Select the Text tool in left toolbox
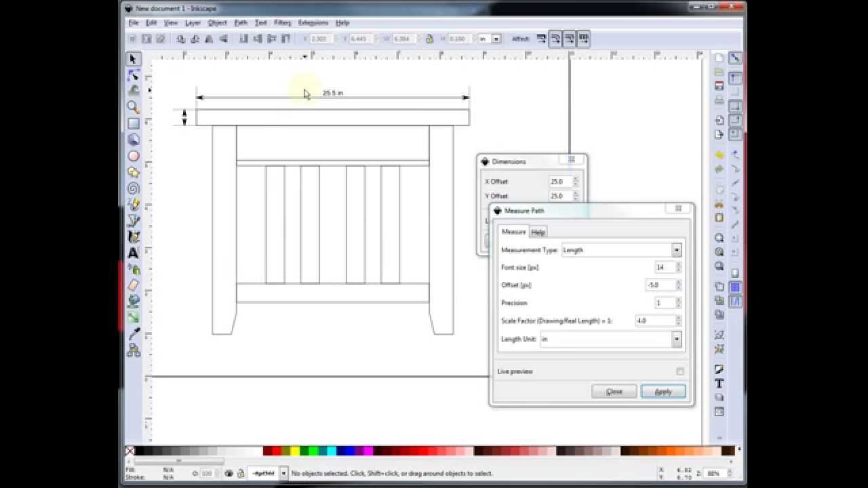Viewport: 868px width, 488px height. pos(134,253)
